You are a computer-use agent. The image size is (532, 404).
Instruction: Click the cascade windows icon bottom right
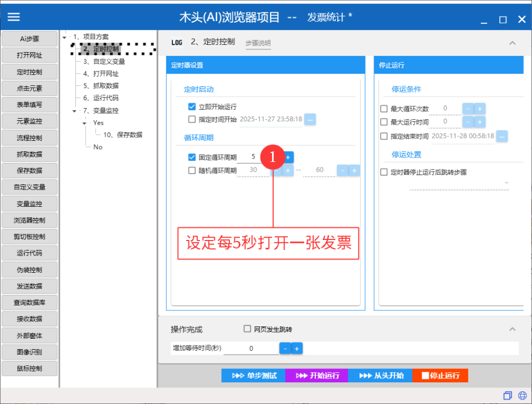[x=508, y=395]
